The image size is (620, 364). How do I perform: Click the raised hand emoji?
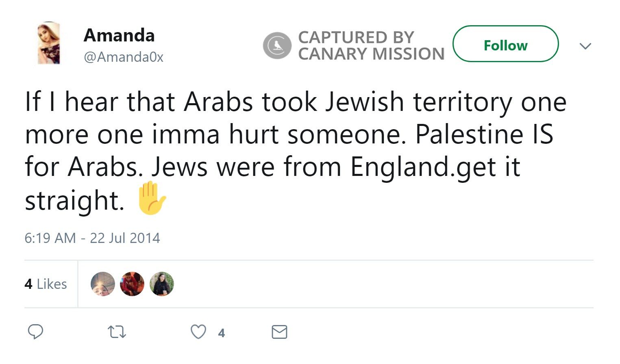[151, 198]
